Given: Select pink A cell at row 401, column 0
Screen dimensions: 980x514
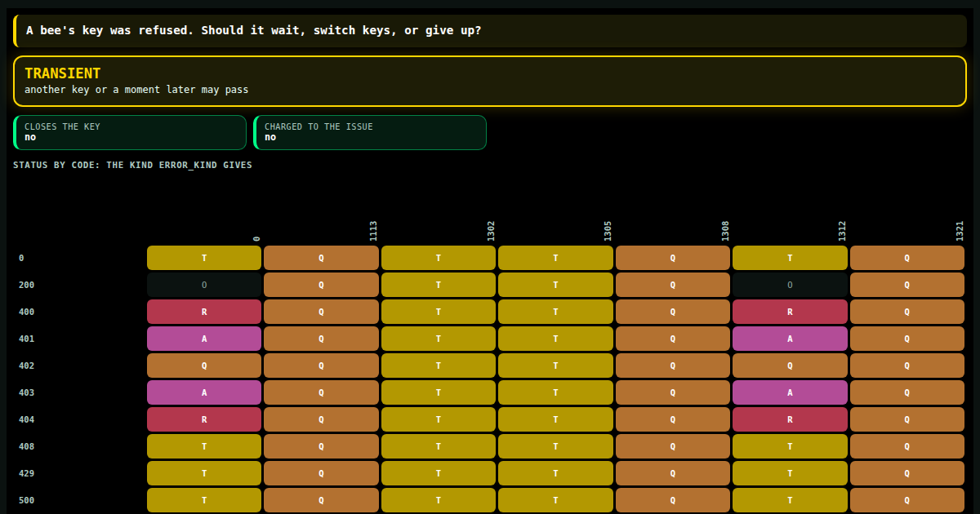Looking at the screenshot, I should [x=204, y=339].
